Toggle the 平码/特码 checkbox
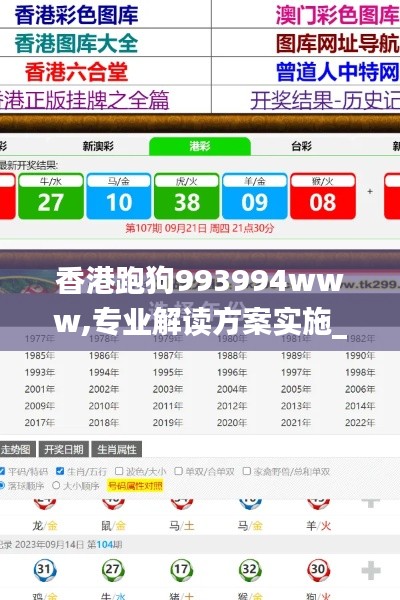 pyautogui.click(x=2, y=471)
